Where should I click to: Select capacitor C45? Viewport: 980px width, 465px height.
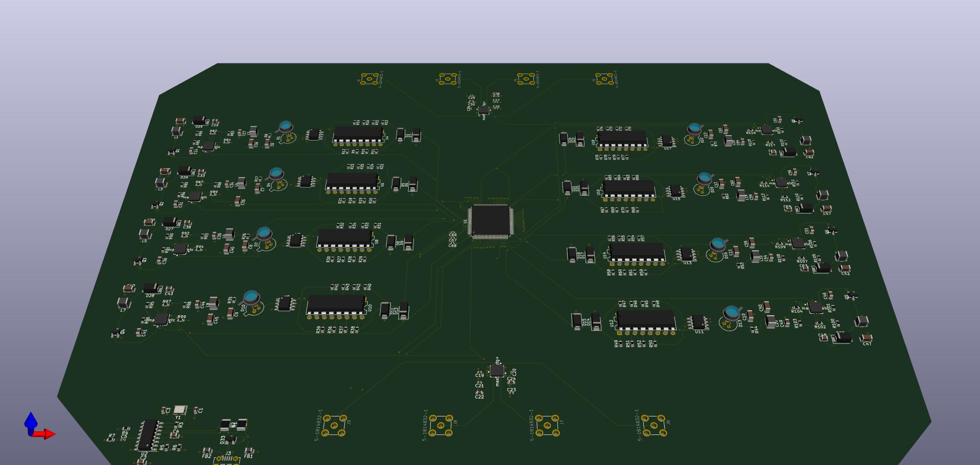(210, 319)
